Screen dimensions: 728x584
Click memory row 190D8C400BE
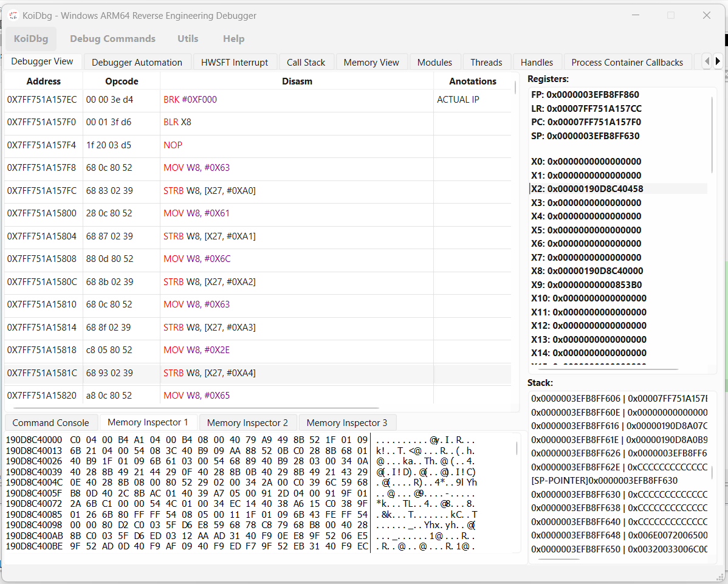point(241,546)
